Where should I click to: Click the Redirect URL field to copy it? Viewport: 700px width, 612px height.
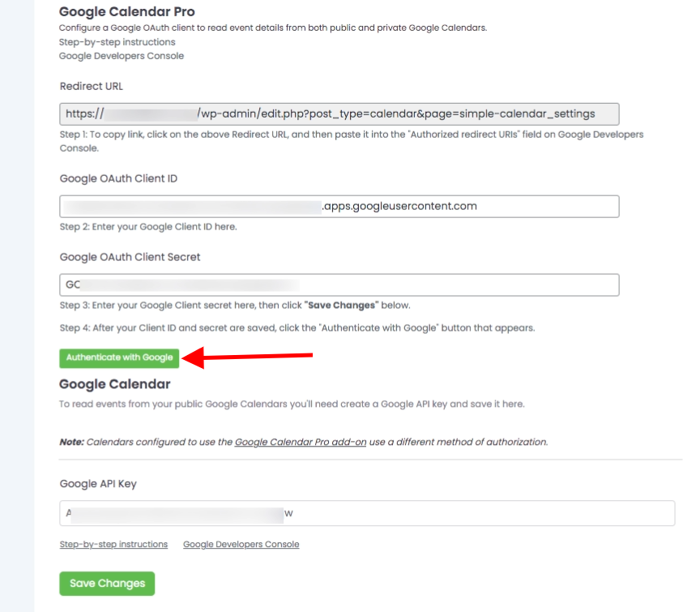tap(339, 113)
